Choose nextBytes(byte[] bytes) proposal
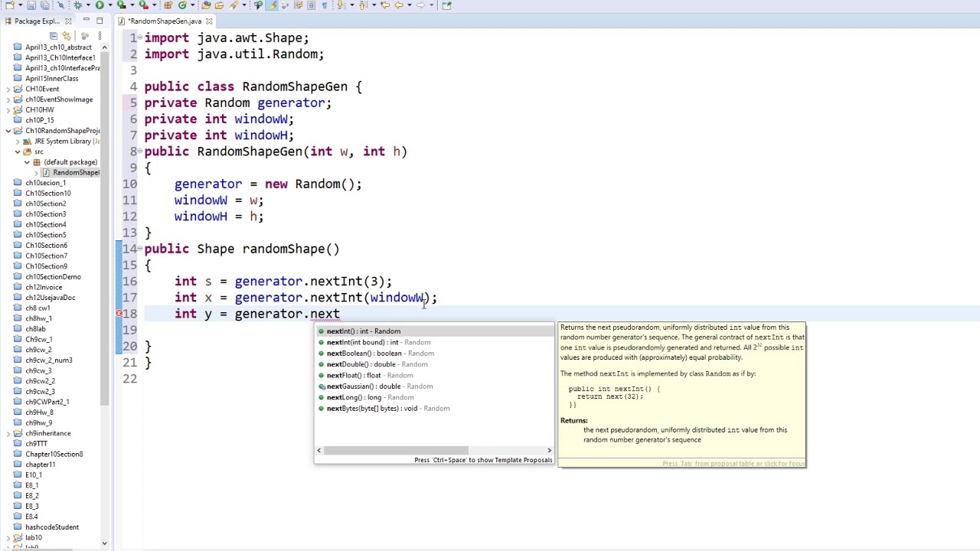 pos(434,409)
